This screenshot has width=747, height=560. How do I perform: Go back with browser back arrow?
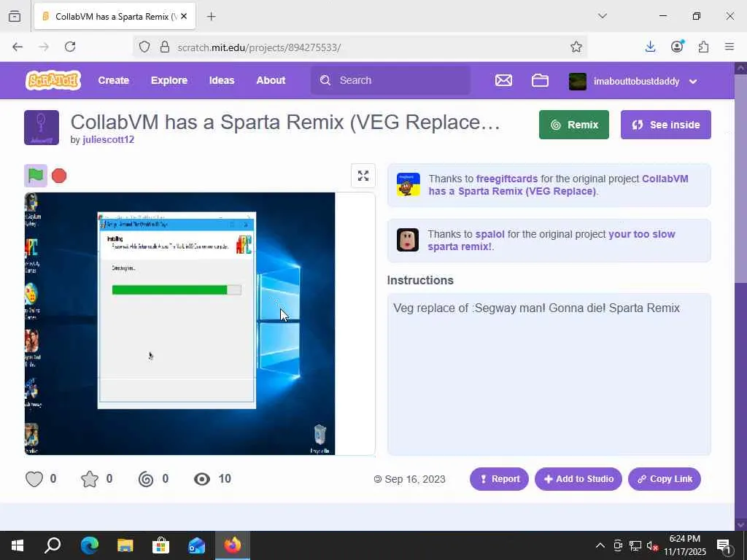point(18,47)
